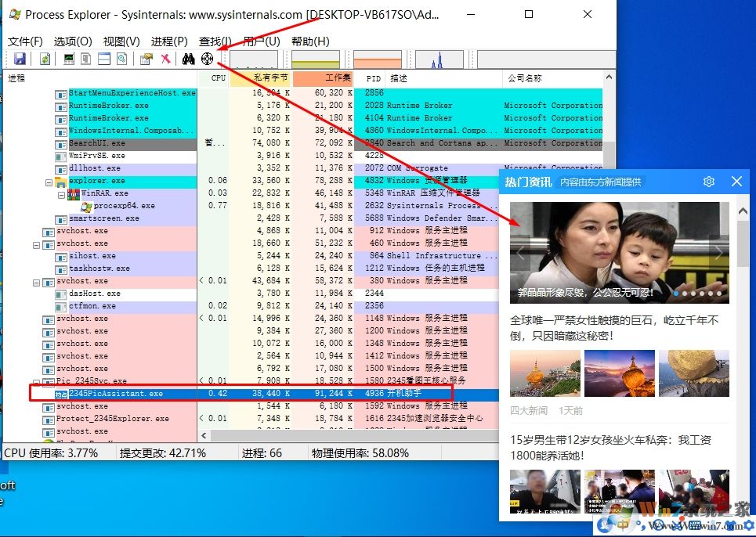756x537 pixels.
Task: Click the right carousel arrow in news panel
Action: pyautogui.click(x=718, y=252)
